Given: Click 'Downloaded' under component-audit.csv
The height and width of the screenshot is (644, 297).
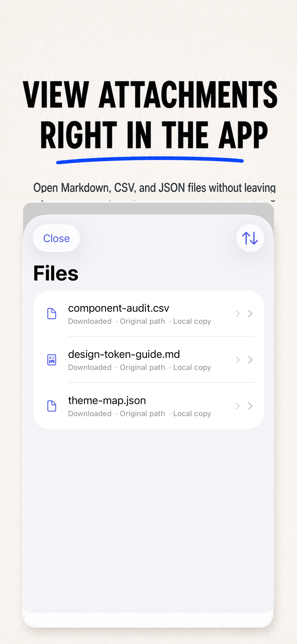Looking at the screenshot, I should pyautogui.click(x=90, y=321).
